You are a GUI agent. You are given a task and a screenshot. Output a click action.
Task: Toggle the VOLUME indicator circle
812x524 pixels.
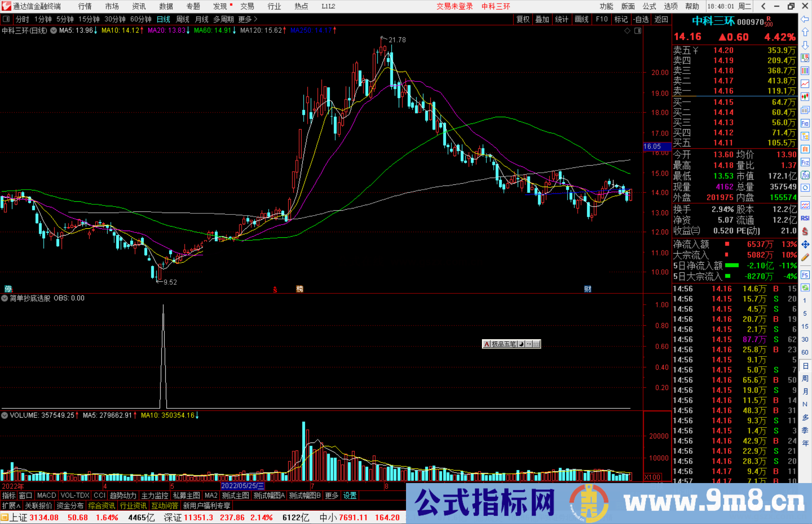[5, 415]
